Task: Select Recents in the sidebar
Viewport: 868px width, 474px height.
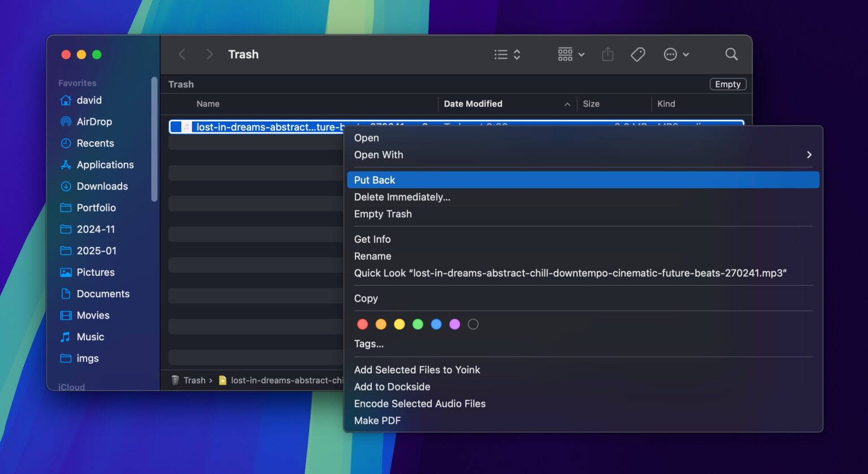Action: [x=94, y=143]
